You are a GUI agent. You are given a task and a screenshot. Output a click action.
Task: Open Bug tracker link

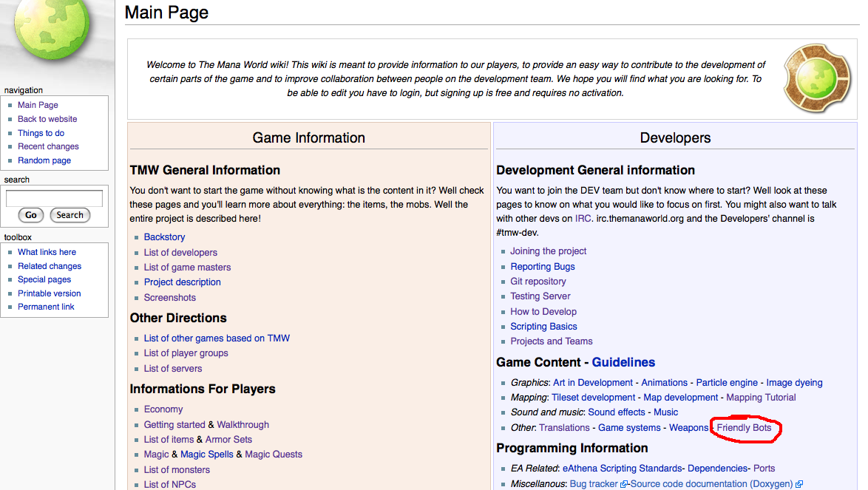(x=594, y=484)
